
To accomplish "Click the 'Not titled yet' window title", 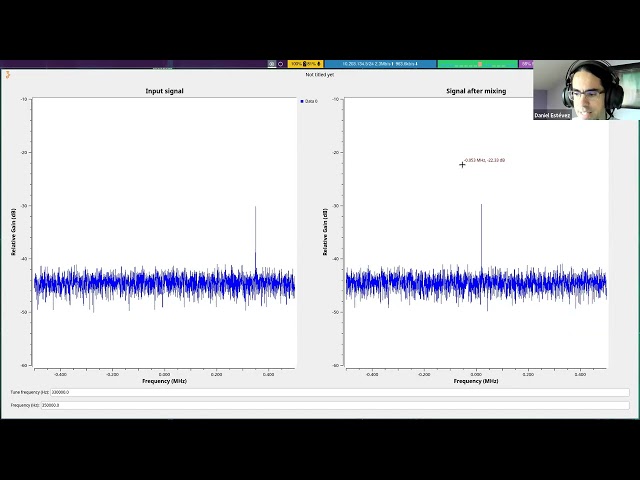I will (x=320, y=75).
